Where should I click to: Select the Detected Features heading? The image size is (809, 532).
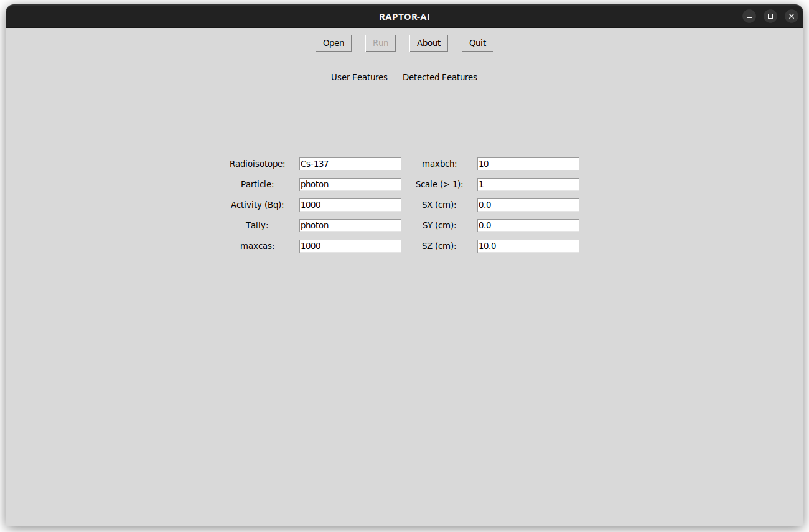click(439, 77)
